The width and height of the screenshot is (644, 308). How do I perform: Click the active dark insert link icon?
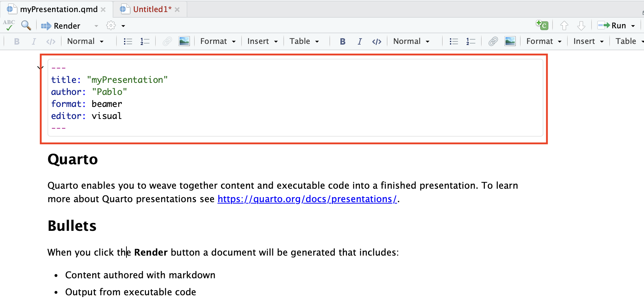coord(493,41)
